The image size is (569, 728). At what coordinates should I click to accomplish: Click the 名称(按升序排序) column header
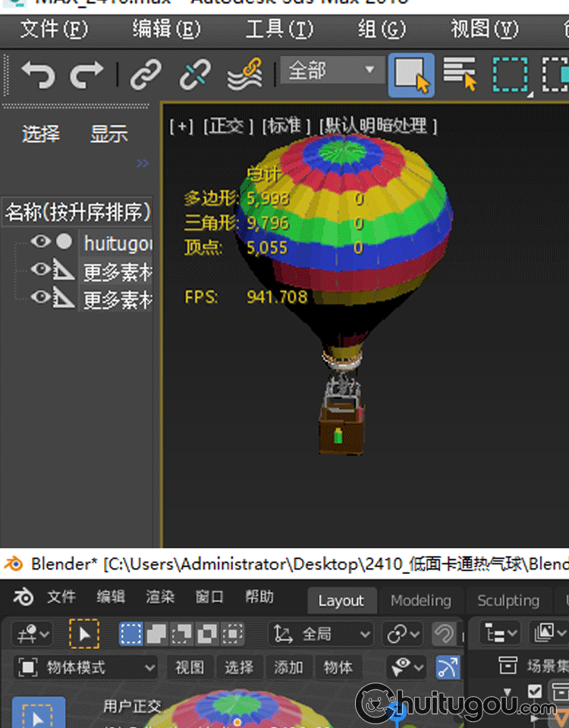tap(77, 212)
